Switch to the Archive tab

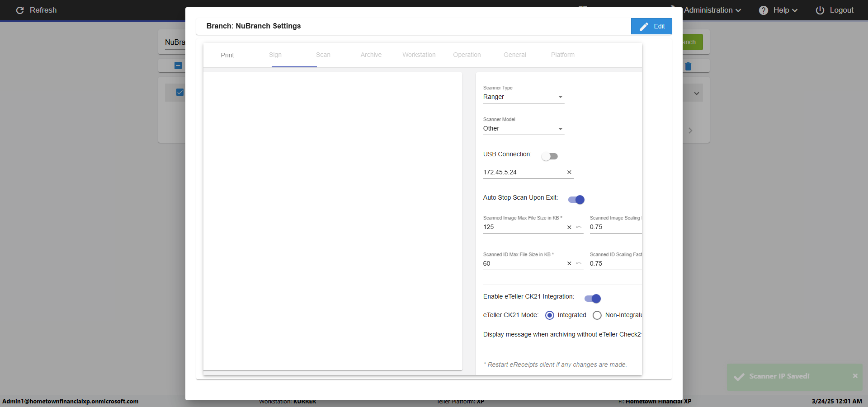tap(371, 55)
